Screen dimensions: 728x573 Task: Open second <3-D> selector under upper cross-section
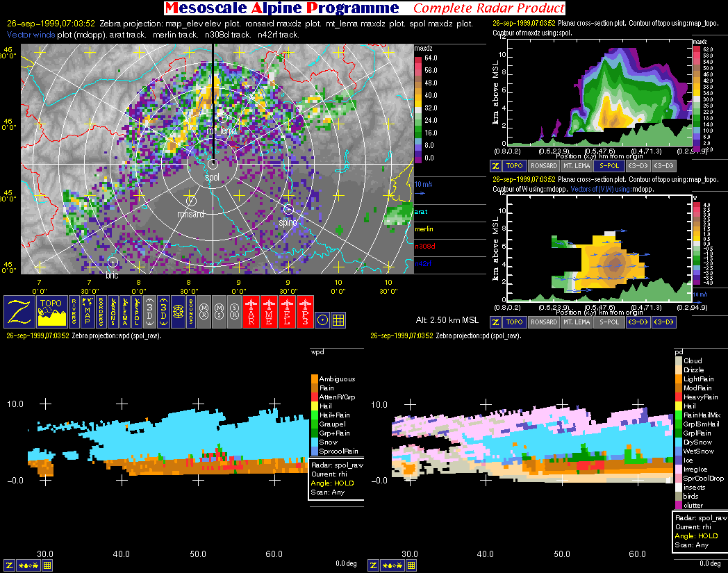pyautogui.click(x=661, y=166)
